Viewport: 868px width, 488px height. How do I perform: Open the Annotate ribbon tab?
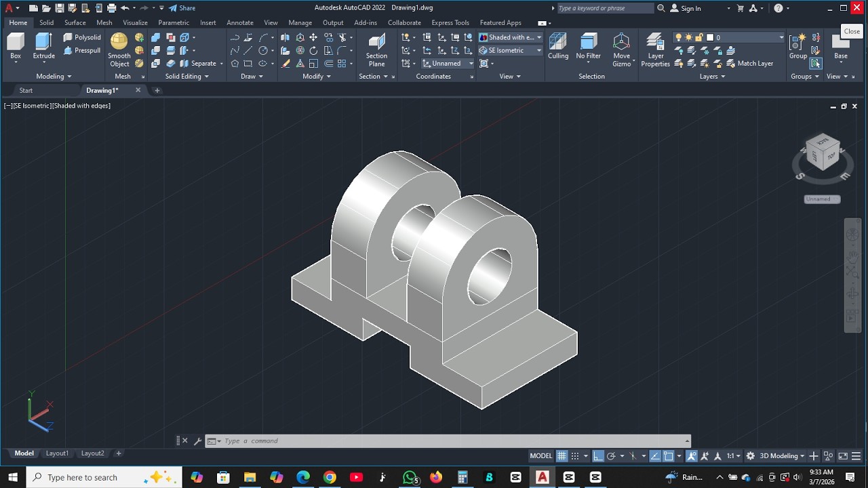coord(240,22)
